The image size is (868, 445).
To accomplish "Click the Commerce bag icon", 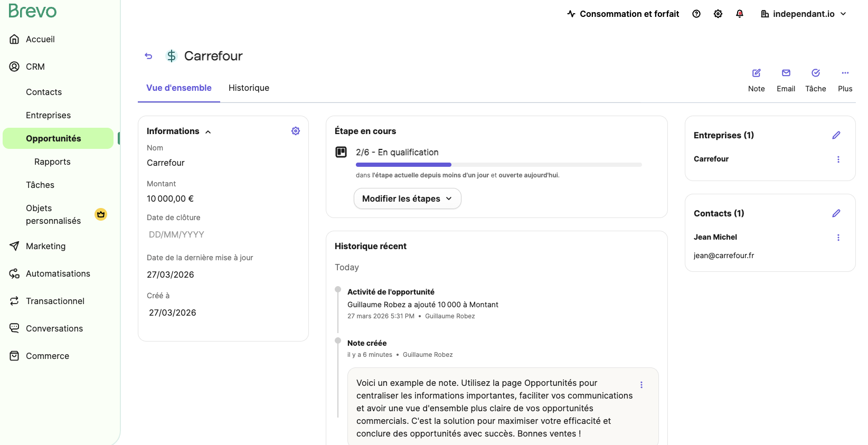I will (x=14, y=356).
